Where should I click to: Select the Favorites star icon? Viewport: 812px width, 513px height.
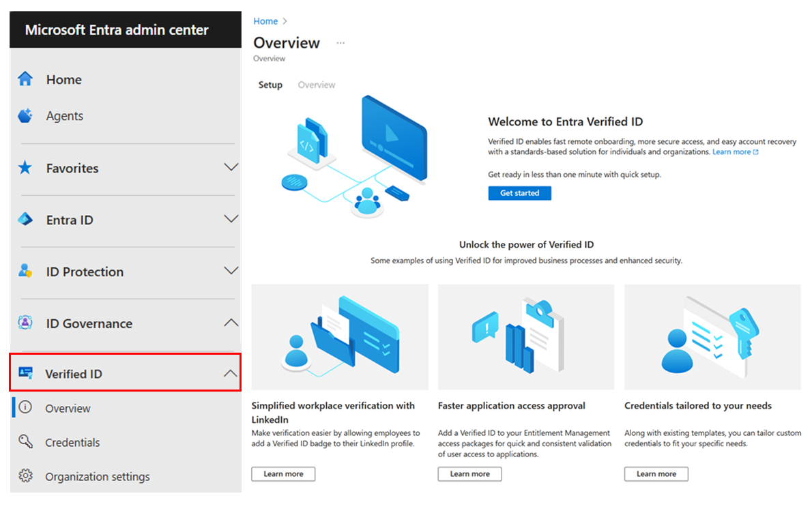[x=25, y=168]
